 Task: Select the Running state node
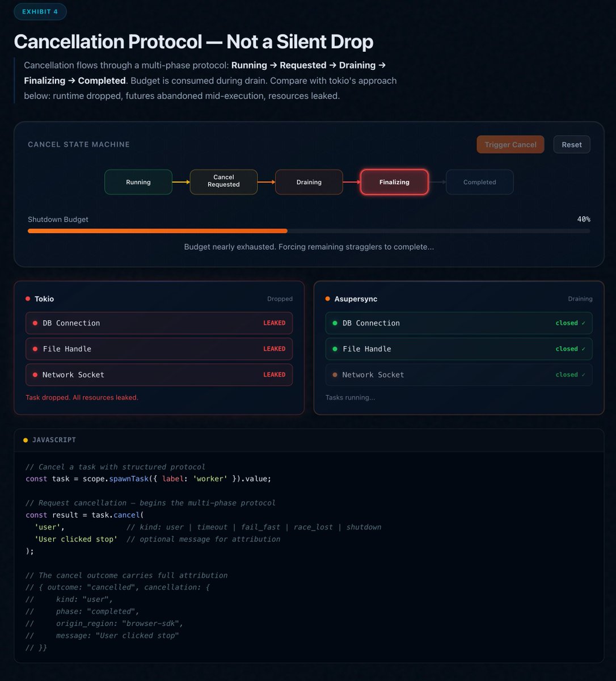tap(138, 182)
